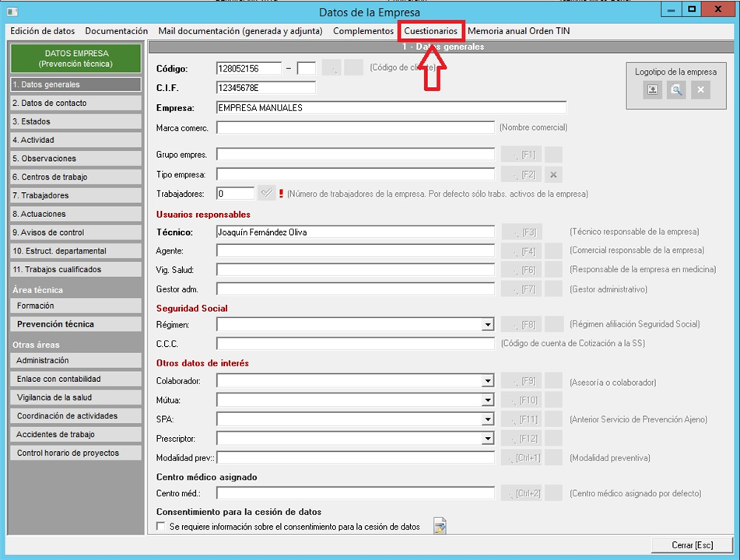Open the Colaborador dropdown list
The width and height of the screenshot is (740, 560).
[x=488, y=381]
